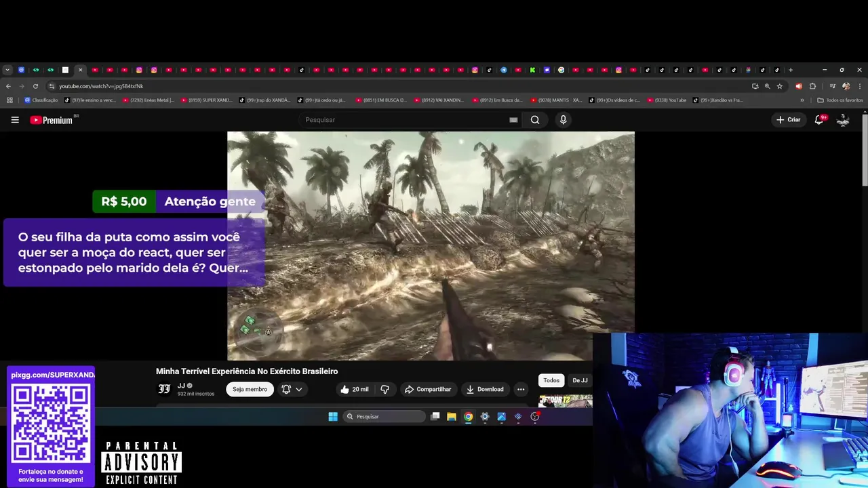
Task: Open the Classificação bookmark
Action: (x=41, y=100)
